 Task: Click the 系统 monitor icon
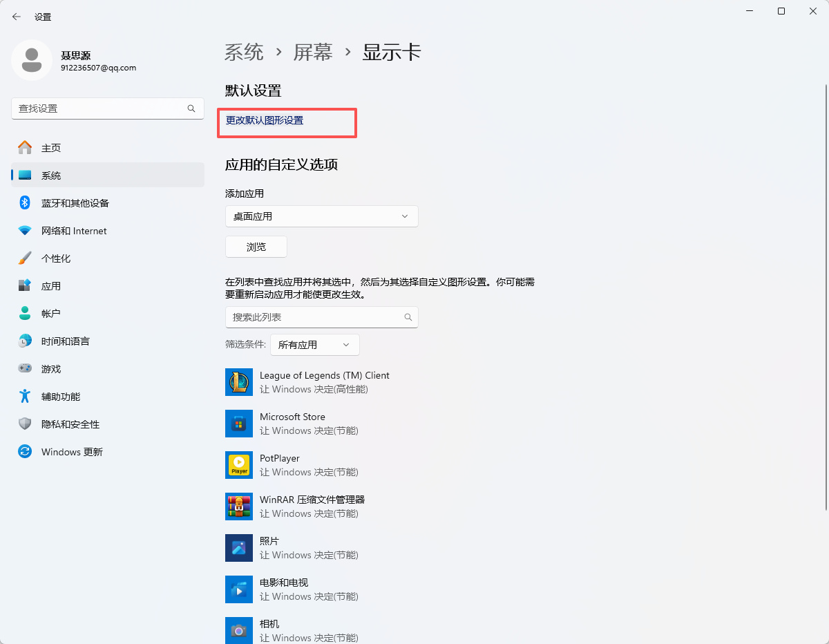point(25,176)
